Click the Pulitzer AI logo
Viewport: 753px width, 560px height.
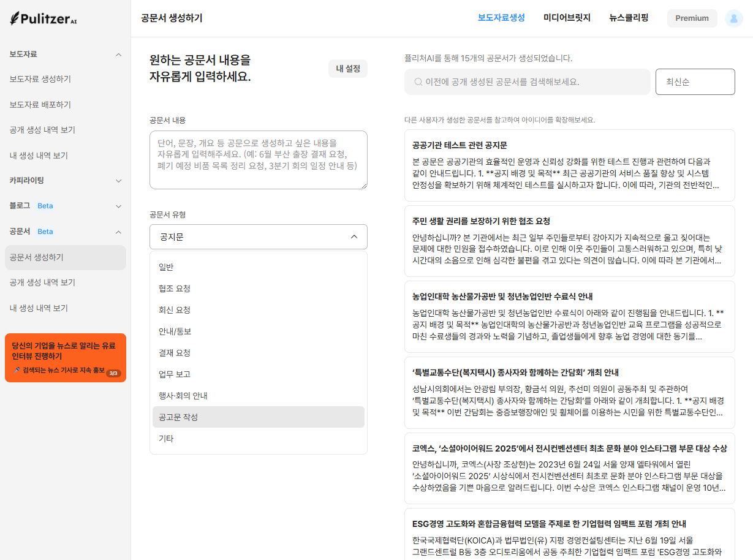point(44,18)
